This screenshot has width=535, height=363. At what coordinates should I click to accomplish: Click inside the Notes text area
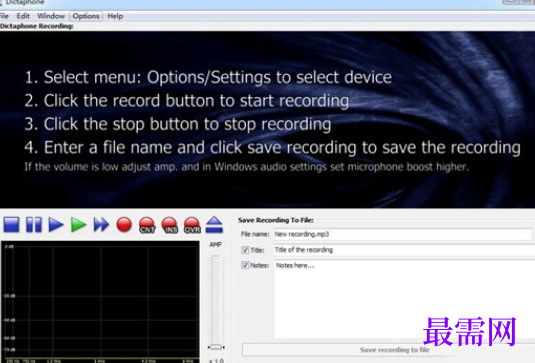pyautogui.click(x=404, y=299)
